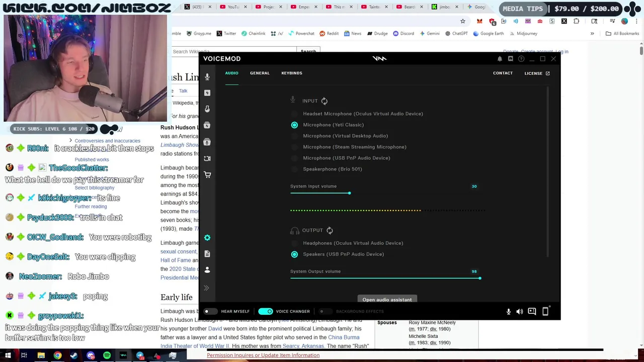Open the Discord bookmark in Chrome bookmarks bar
Viewport: 644px width, 362px height.
click(x=404, y=34)
